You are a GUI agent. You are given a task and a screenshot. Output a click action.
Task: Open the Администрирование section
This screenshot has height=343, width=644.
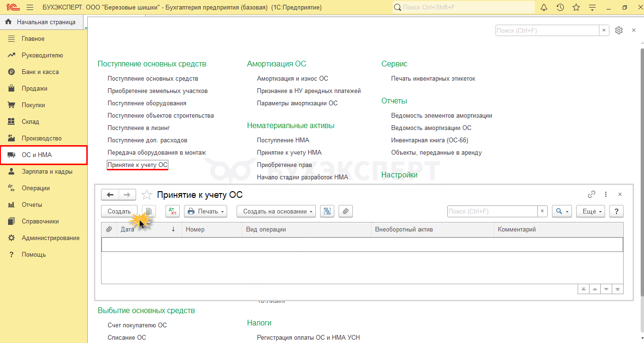pos(51,238)
